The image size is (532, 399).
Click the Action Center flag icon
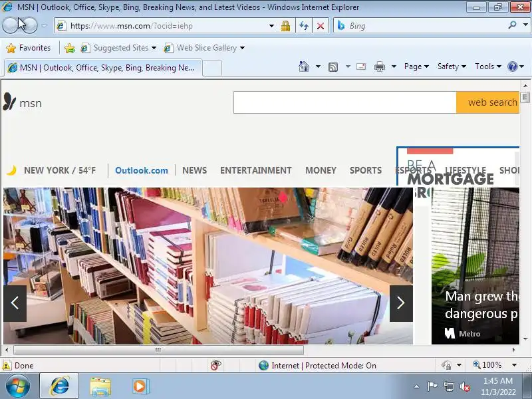tap(432, 386)
